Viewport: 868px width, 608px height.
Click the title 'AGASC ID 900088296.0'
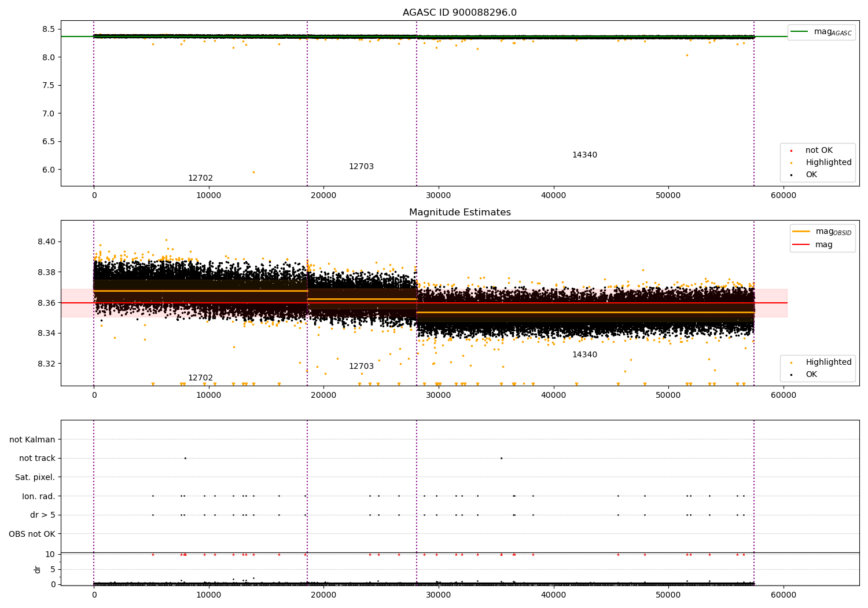459,13
